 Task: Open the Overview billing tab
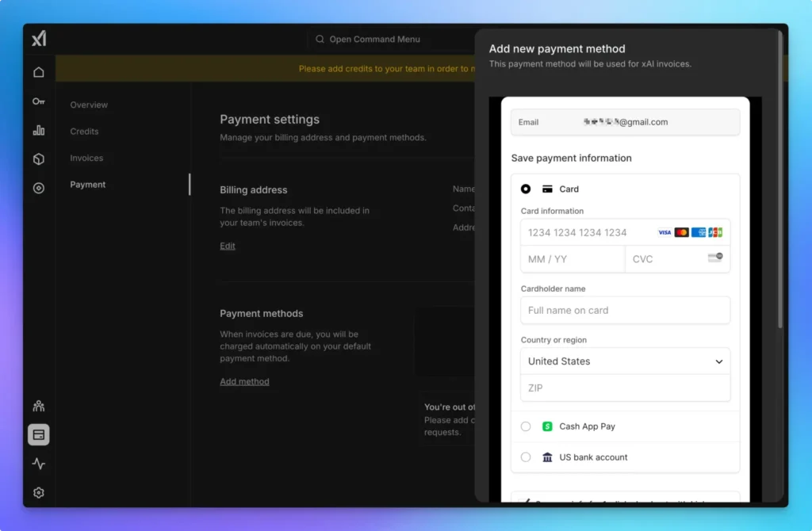coord(89,105)
